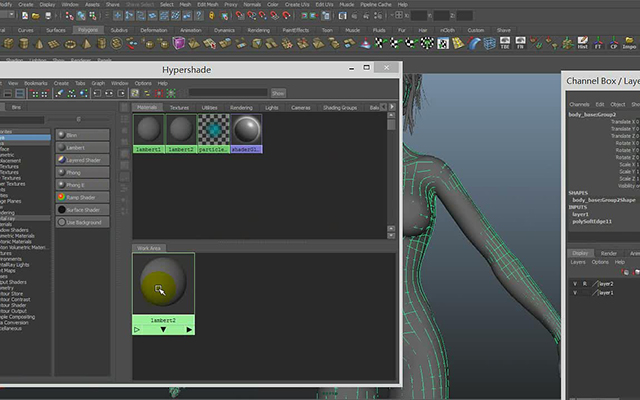This screenshot has height=400, width=640.
Task: Show the next Hypershade tabs with the arrow
Action: pyautogui.click(x=392, y=107)
